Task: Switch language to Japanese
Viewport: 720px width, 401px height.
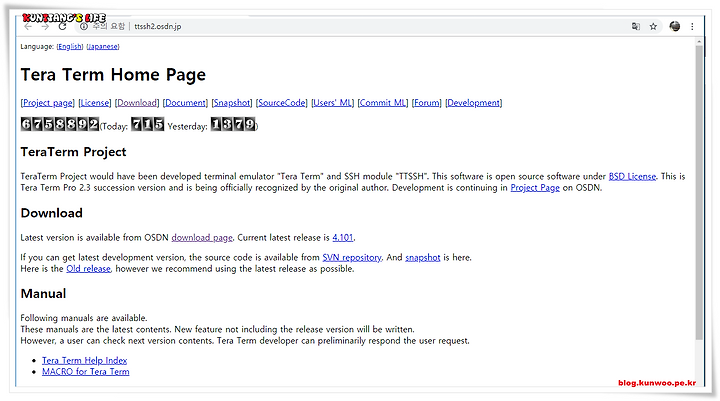Action: [103, 46]
